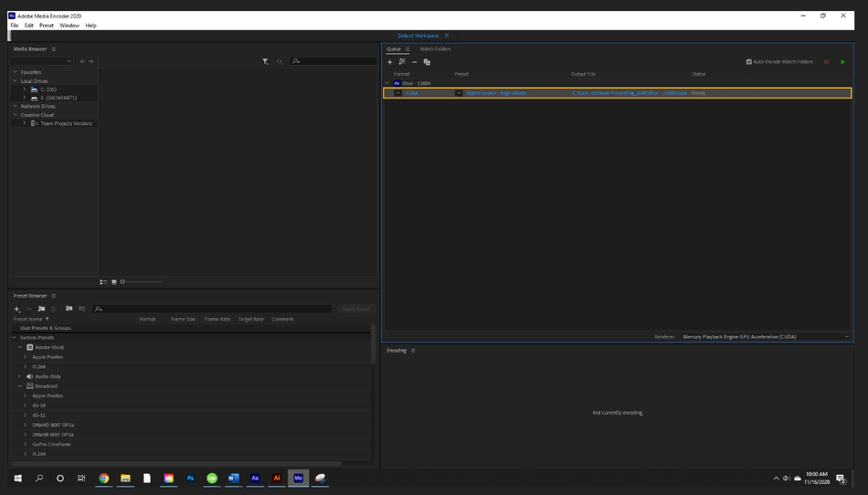Collapse the Adobe Stock preset group
This screenshot has height=495, width=868.
[x=20, y=347]
